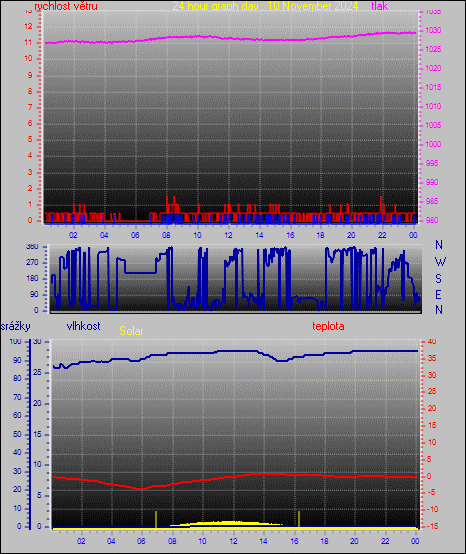Click the red "teplota" temperature label
466x554 pixels.
coord(328,326)
